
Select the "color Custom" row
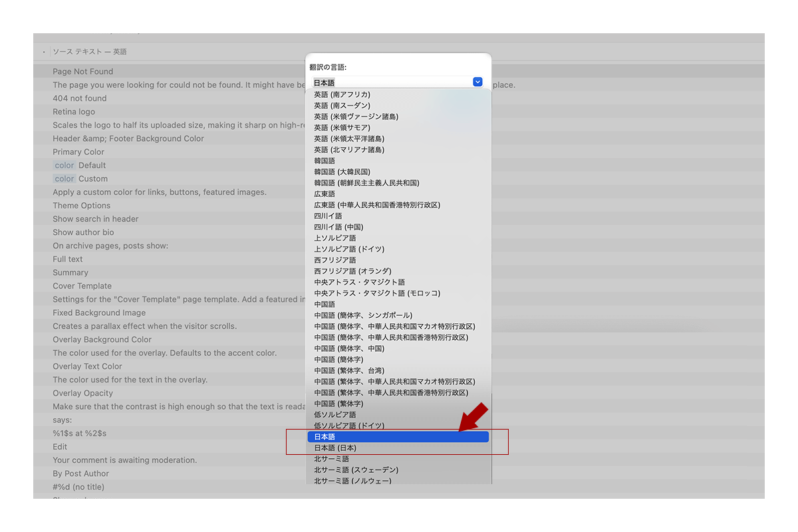(x=80, y=178)
